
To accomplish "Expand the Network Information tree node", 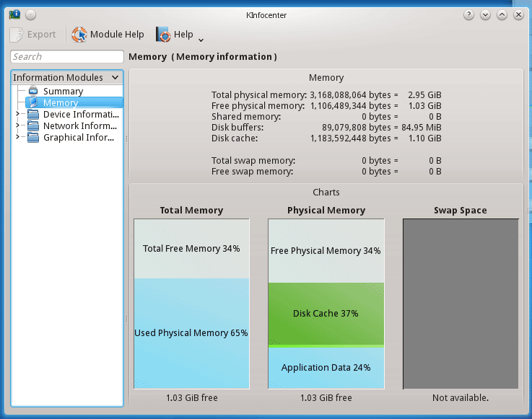I will (17, 125).
